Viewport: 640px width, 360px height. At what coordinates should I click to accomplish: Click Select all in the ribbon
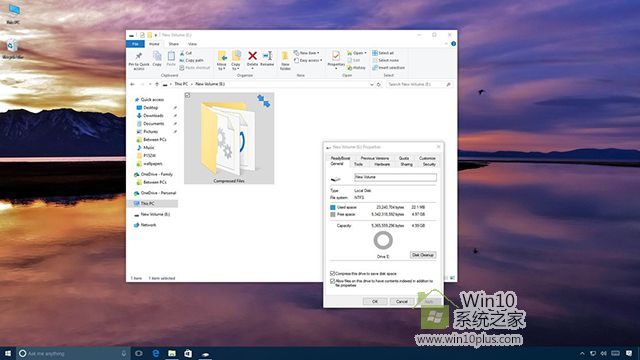point(383,53)
